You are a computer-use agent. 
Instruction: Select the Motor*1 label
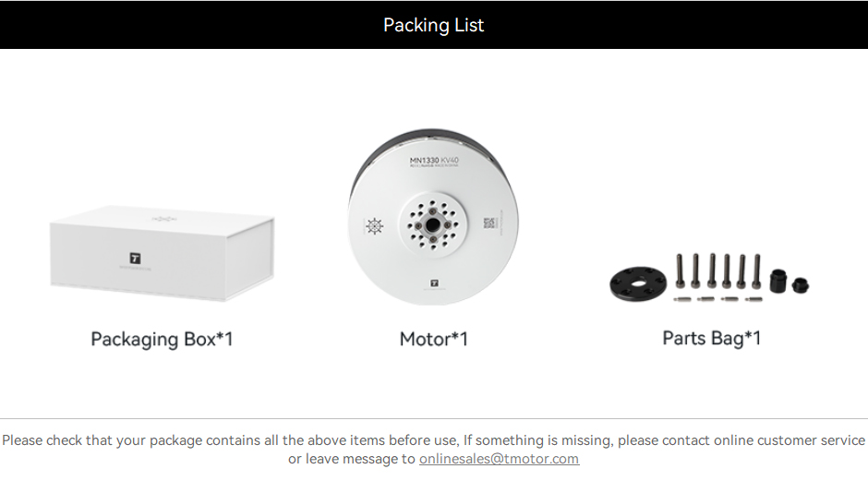coord(433,339)
